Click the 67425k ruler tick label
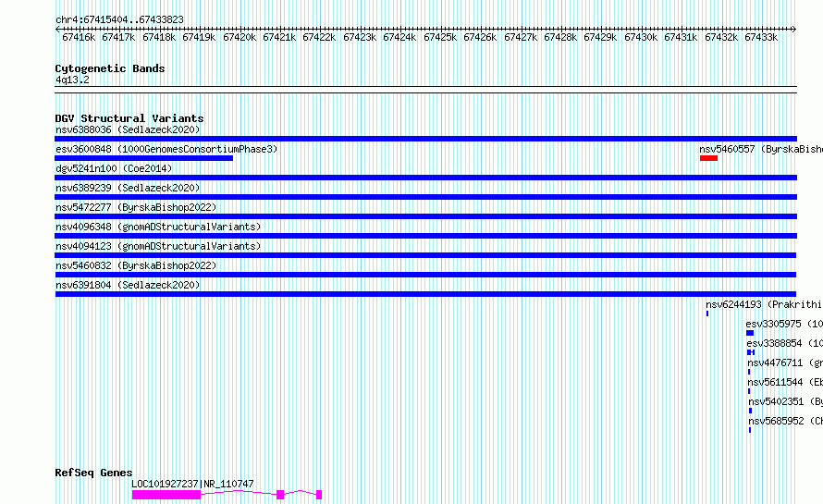 (440, 38)
